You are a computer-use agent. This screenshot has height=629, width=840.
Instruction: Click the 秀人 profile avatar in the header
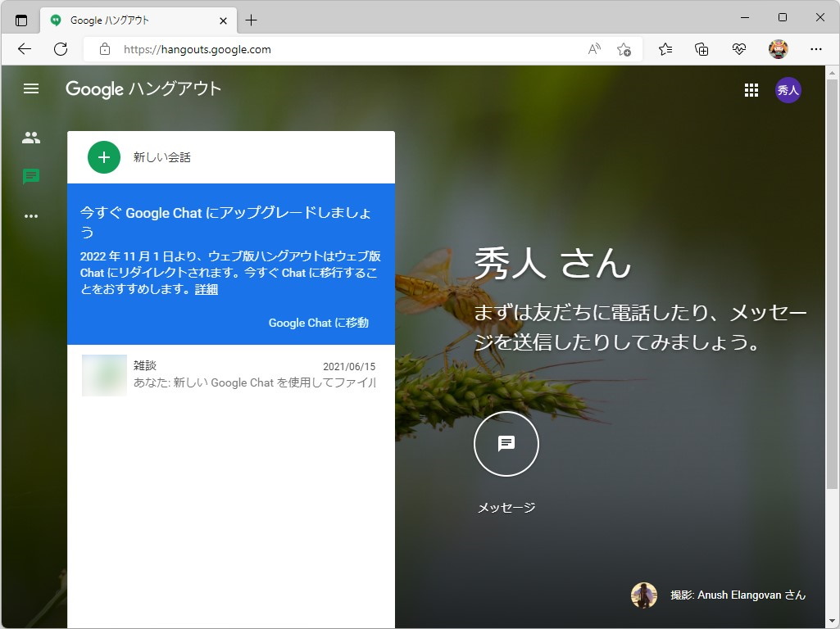tap(788, 90)
